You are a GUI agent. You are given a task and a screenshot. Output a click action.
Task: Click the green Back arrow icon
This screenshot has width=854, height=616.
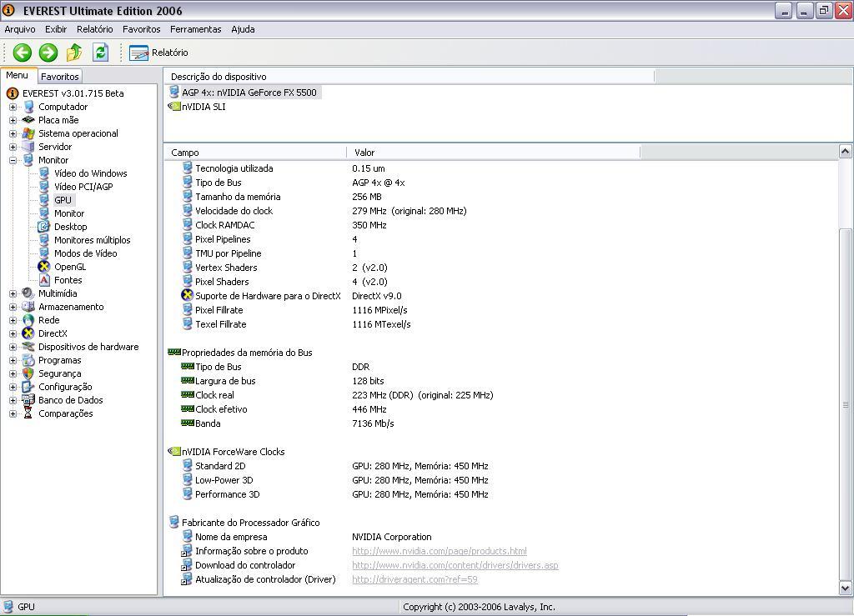(23, 53)
